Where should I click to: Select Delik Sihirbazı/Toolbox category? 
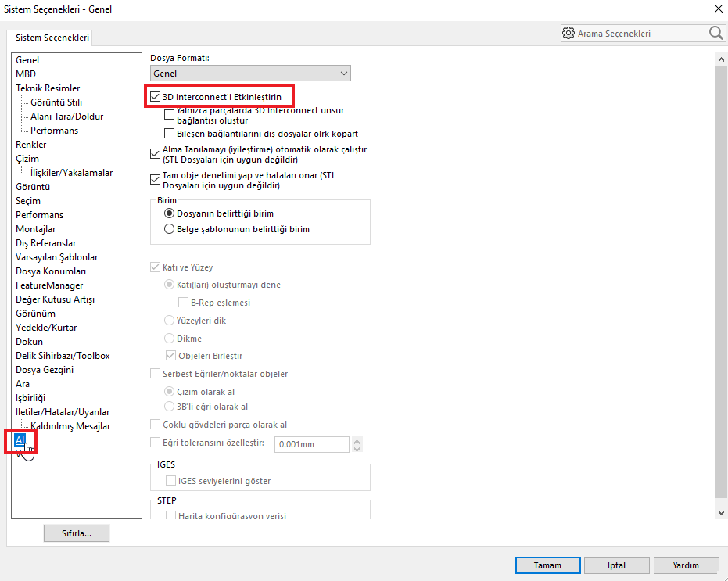point(63,356)
